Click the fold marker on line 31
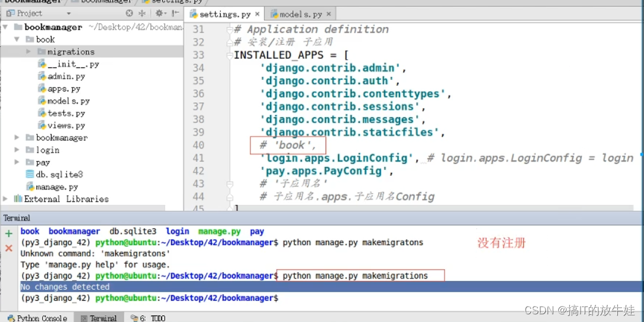644x322 pixels. (x=230, y=30)
